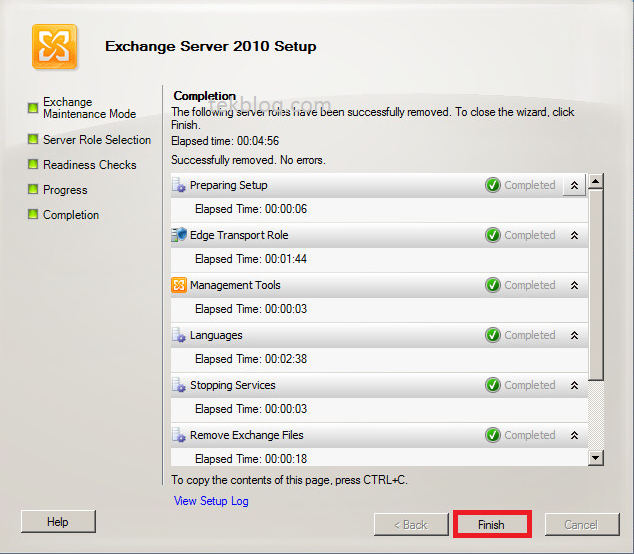Click 'Elapsed Time: 00:01:44' text
634x554 pixels.
pyautogui.click(x=251, y=259)
